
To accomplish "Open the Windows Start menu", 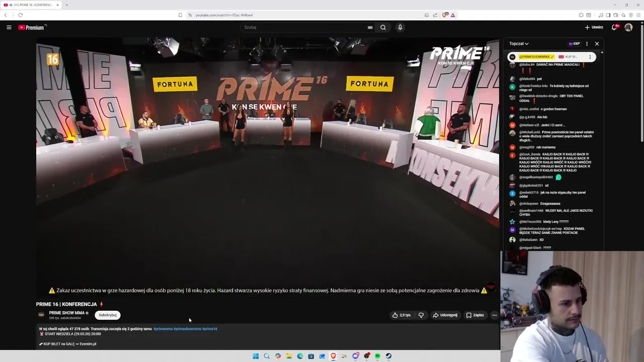I will pos(256,356).
